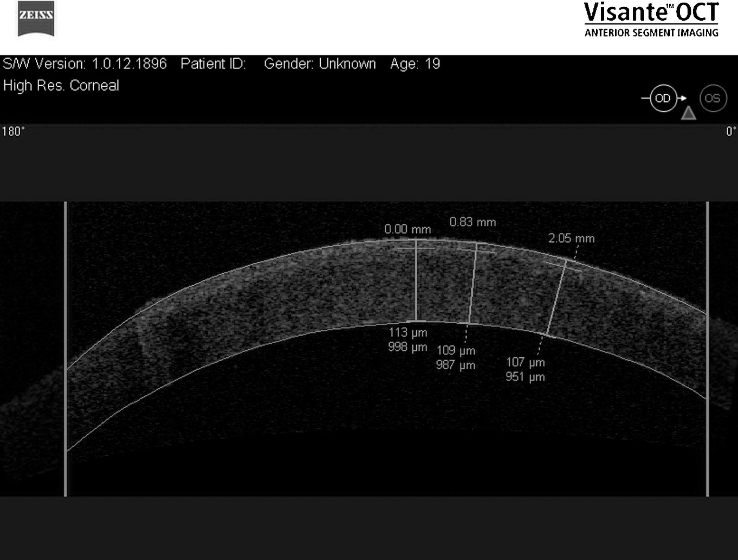Select the OD right eye indicator

tap(663, 98)
